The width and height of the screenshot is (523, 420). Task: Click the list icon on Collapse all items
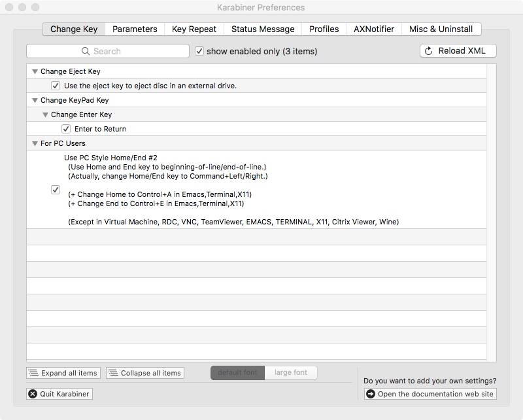coord(113,373)
